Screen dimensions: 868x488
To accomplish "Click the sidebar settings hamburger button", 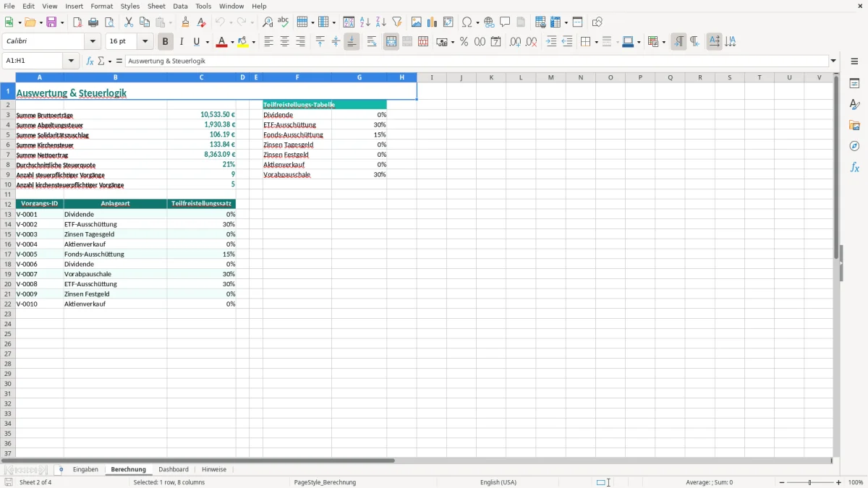I will coord(854,61).
